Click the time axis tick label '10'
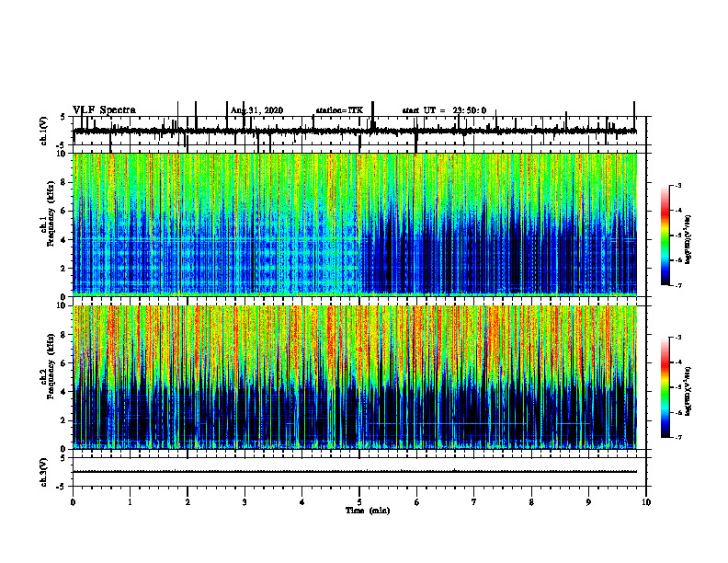Screen dimensions: 728x563 point(646,502)
